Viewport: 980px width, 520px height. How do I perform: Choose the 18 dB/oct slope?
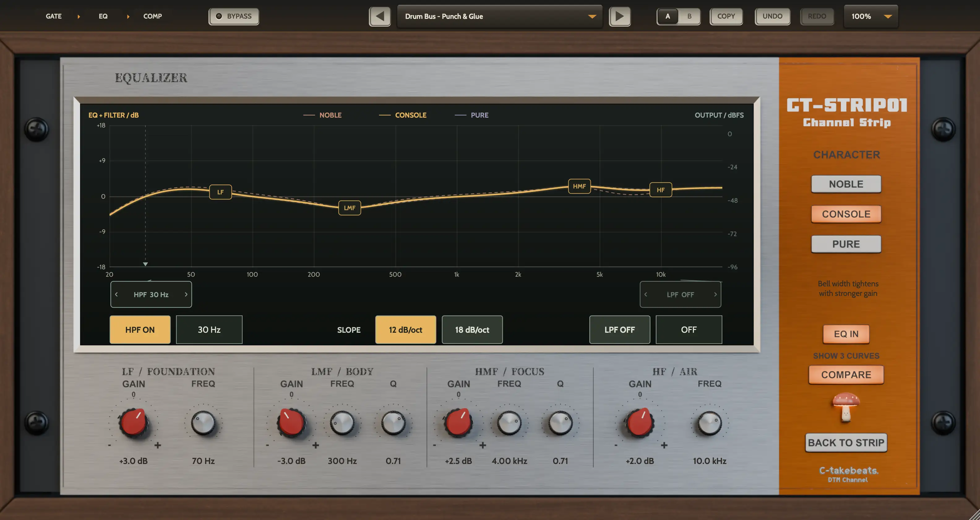click(x=472, y=330)
